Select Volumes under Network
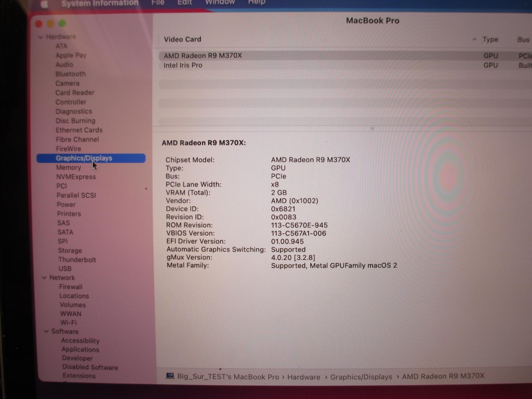 tap(73, 304)
